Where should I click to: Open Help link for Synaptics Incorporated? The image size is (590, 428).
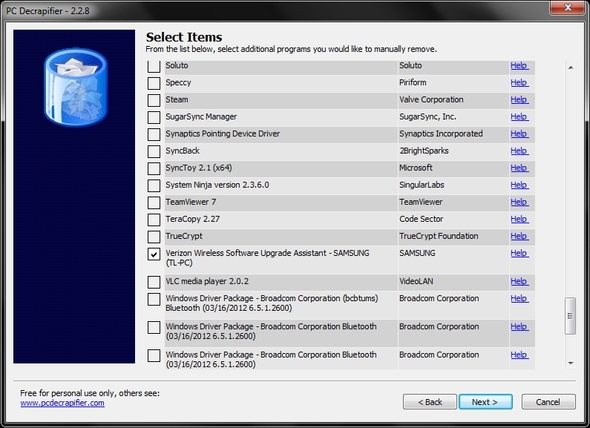[x=519, y=134]
